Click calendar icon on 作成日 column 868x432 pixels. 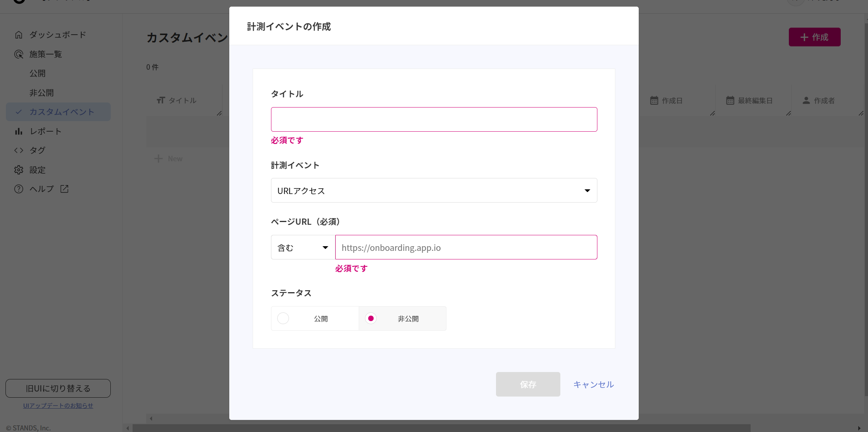click(x=654, y=101)
